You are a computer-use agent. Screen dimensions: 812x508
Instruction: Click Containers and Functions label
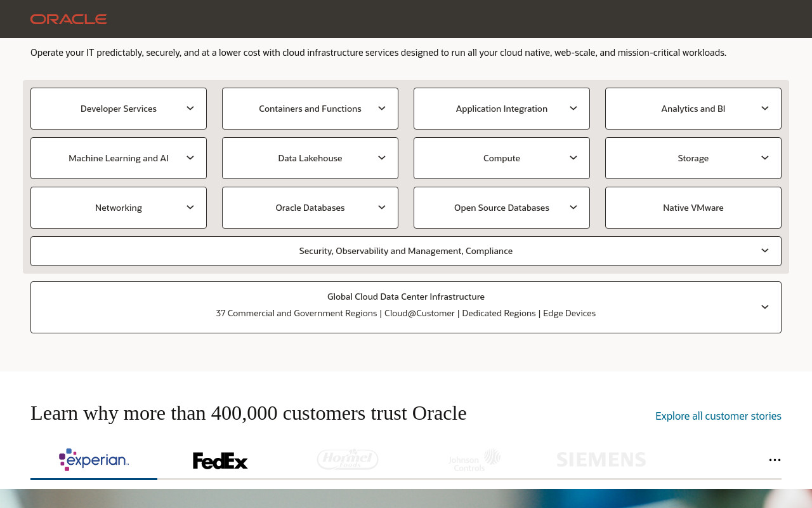click(x=310, y=109)
